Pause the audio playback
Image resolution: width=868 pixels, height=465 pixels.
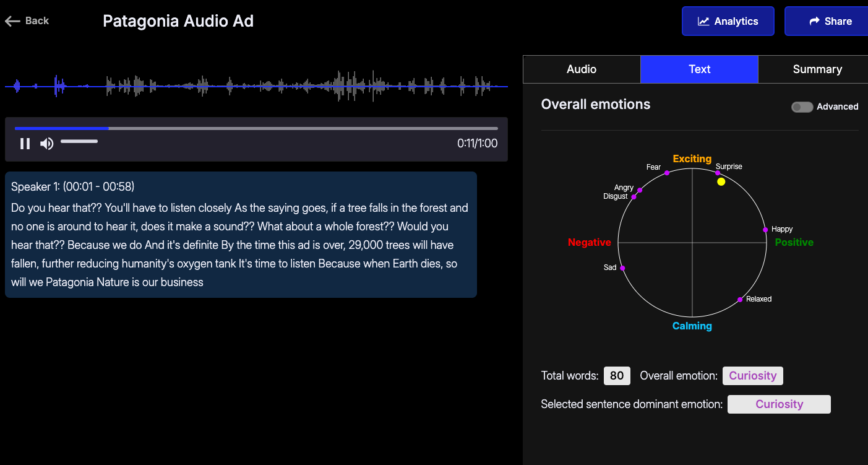(25, 144)
